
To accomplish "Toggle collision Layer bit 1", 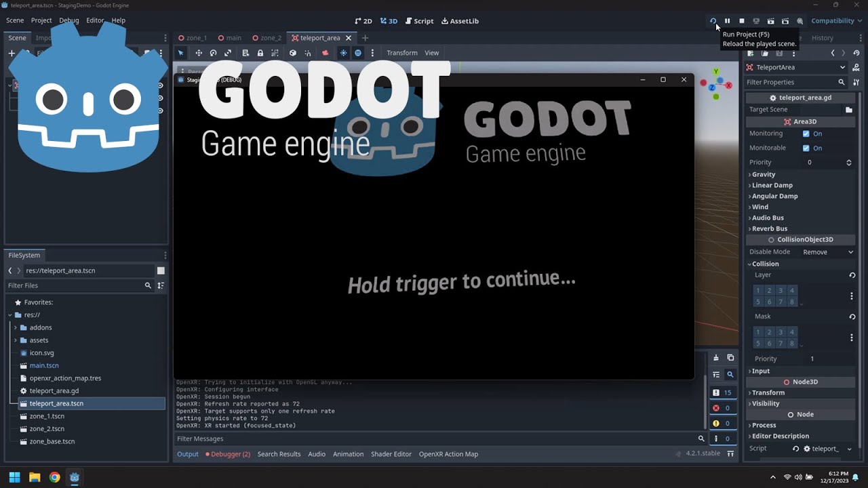I will point(758,291).
